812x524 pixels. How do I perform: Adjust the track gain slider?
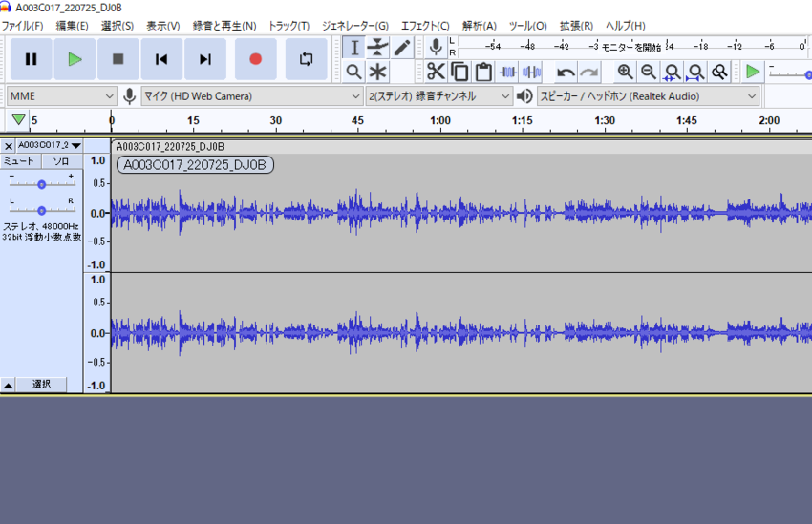41,183
